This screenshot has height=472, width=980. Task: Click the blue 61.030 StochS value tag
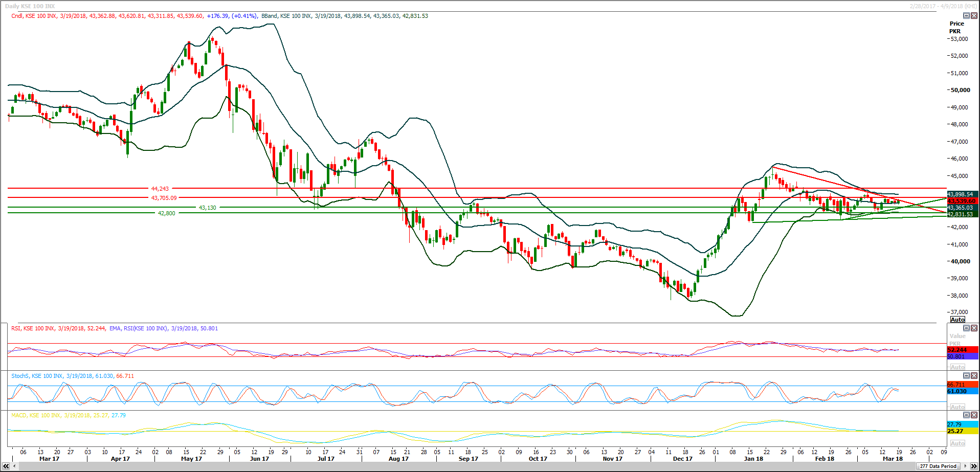click(x=963, y=391)
